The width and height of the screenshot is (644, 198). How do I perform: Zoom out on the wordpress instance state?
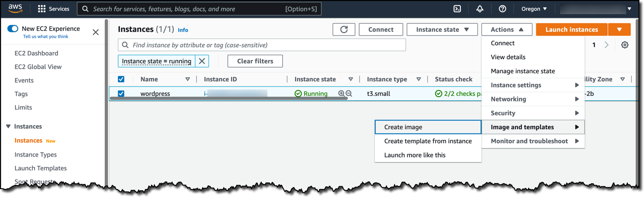click(x=349, y=94)
